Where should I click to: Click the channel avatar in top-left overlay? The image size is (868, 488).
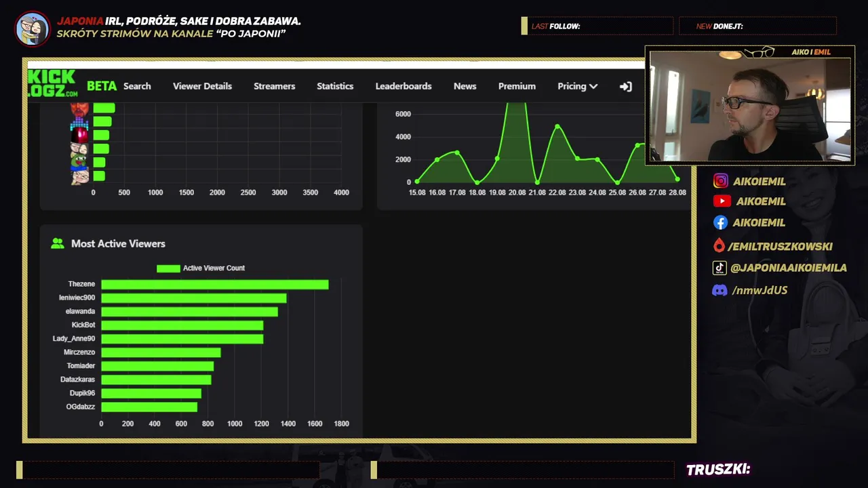(33, 28)
